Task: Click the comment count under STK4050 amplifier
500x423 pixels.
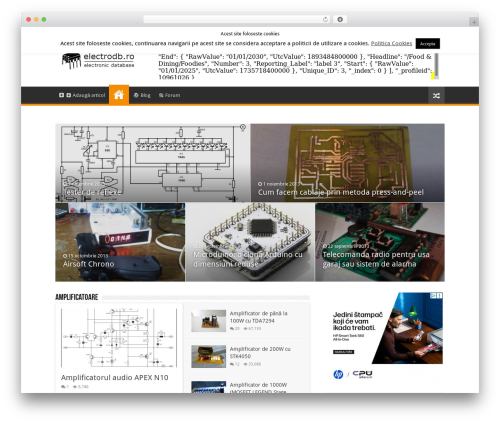Action: point(235,364)
